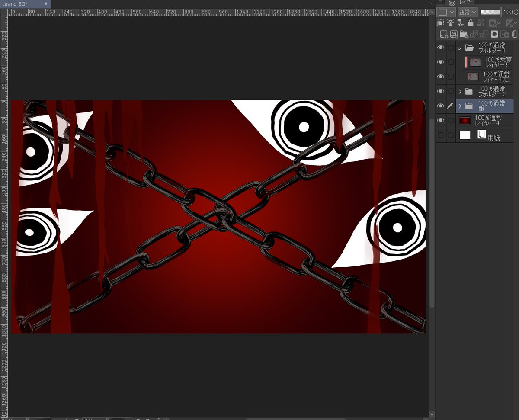The width and height of the screenshot is (519, 420).
Task: Select レイヤー 5 thumbnail
Action: (x=475, y=62)
